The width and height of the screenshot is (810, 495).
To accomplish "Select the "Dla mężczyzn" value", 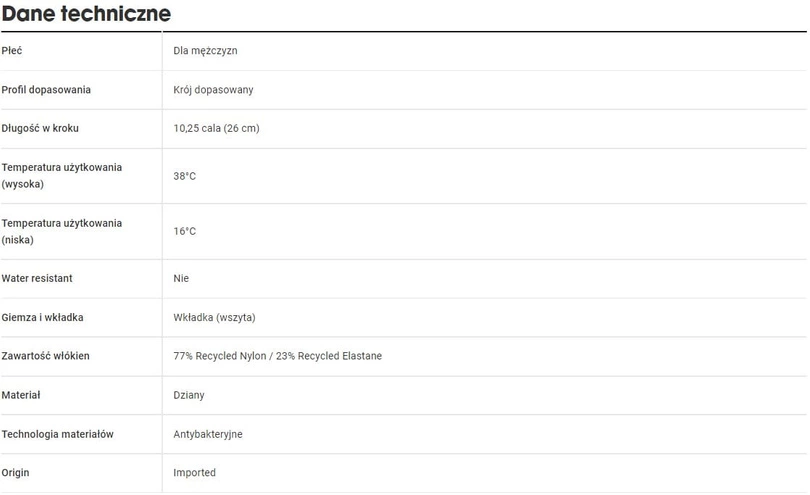I will [x=205, y=51].
